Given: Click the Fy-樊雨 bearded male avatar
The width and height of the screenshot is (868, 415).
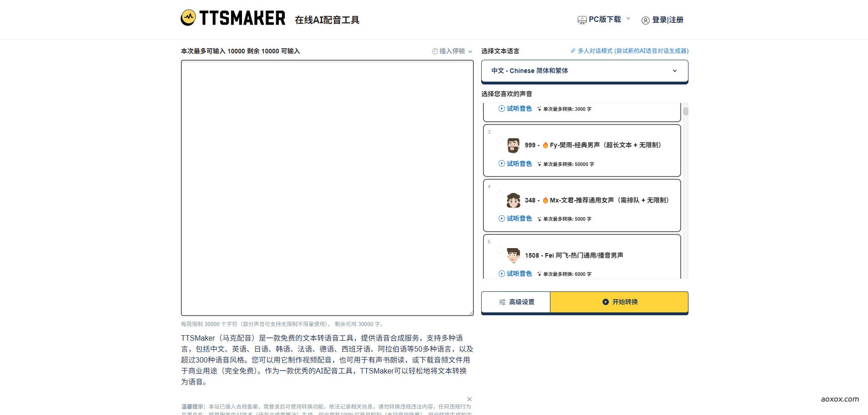Looking at the screenshot, I should click(x=514, y=145).
